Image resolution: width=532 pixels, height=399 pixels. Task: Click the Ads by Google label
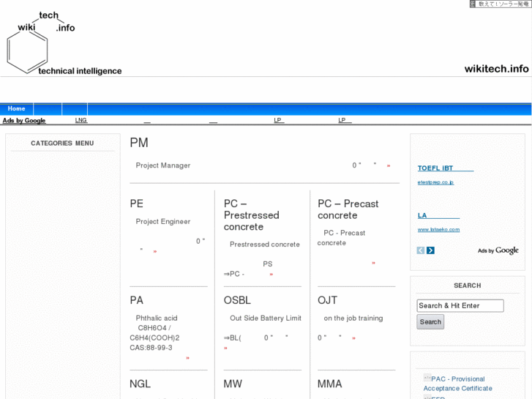[x=24, y=121]
